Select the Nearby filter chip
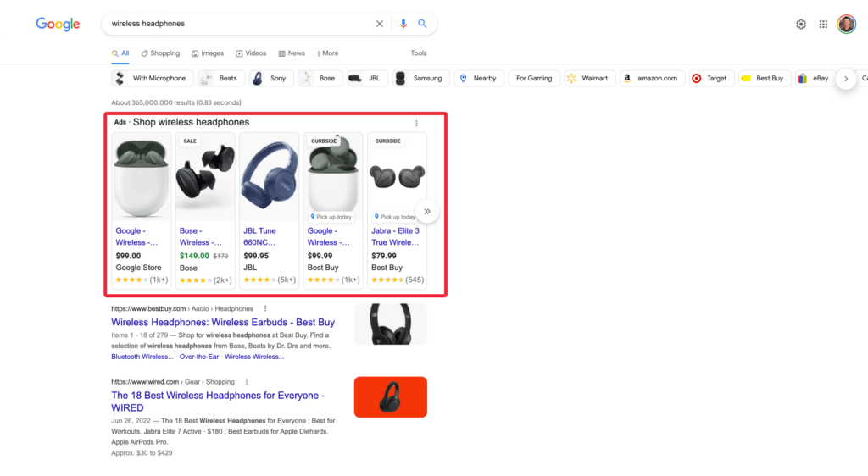Image resolution: width=868 pixels, height=476 pixels. coord(479,79)
